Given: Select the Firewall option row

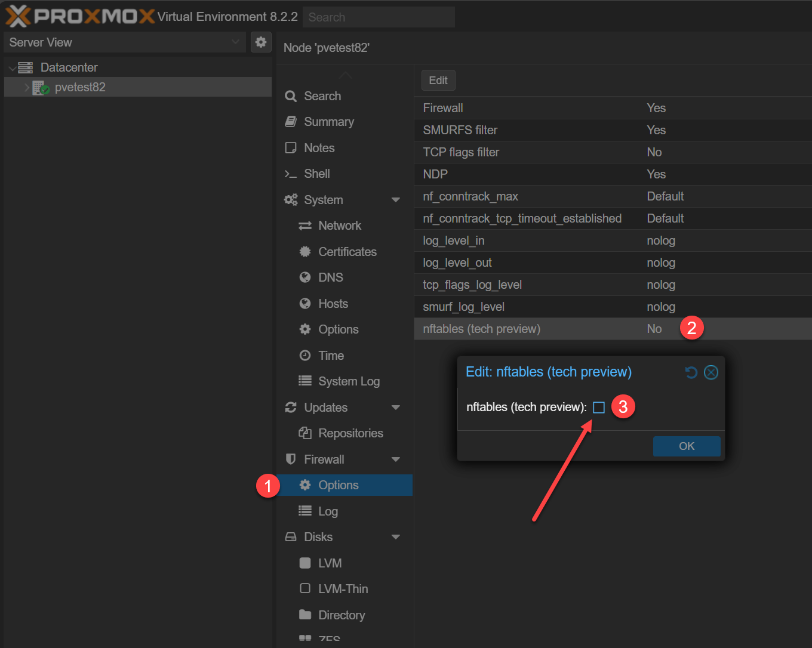Looking at the screenshot, I should coord(613,108).
